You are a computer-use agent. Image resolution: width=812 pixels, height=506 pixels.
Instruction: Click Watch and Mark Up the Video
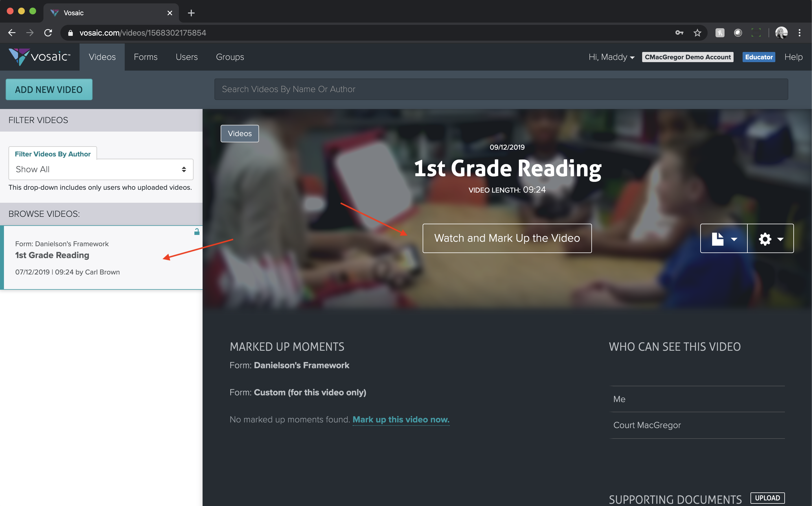click(x=507, y=238)
